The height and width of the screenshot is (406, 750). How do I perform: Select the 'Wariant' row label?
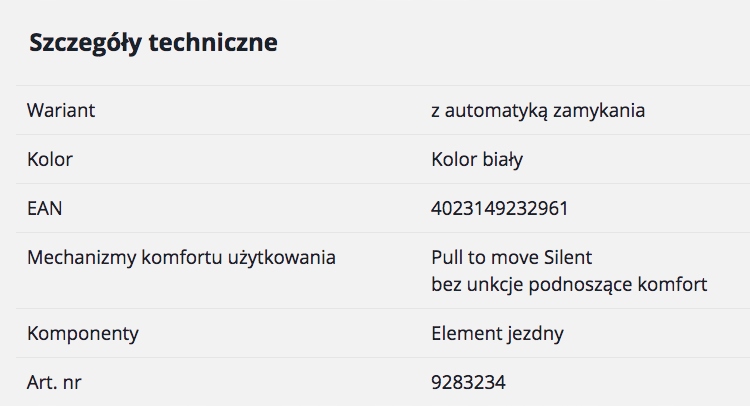[61, 110]
